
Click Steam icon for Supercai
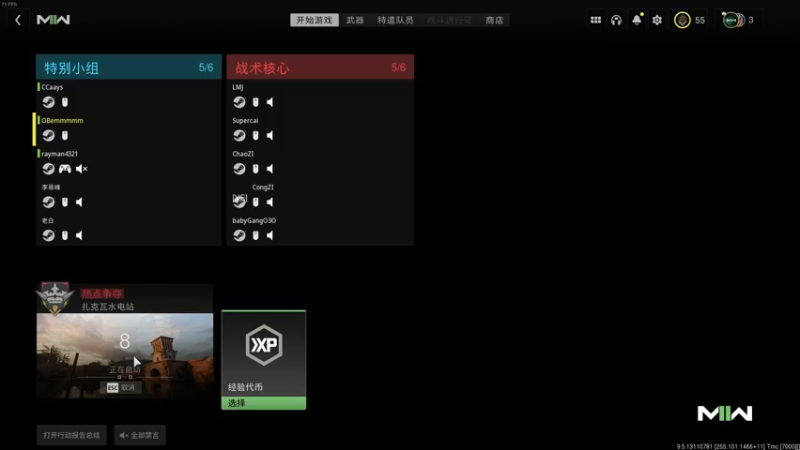[239, 135]
